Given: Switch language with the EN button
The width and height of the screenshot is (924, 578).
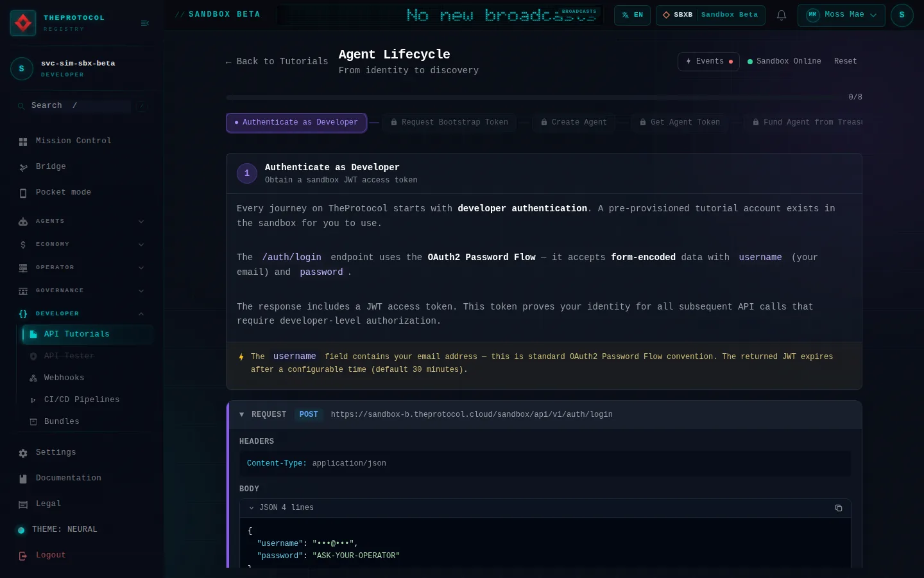Looking at the screenshot, I should pyautogui.click(x=632, y=15).
